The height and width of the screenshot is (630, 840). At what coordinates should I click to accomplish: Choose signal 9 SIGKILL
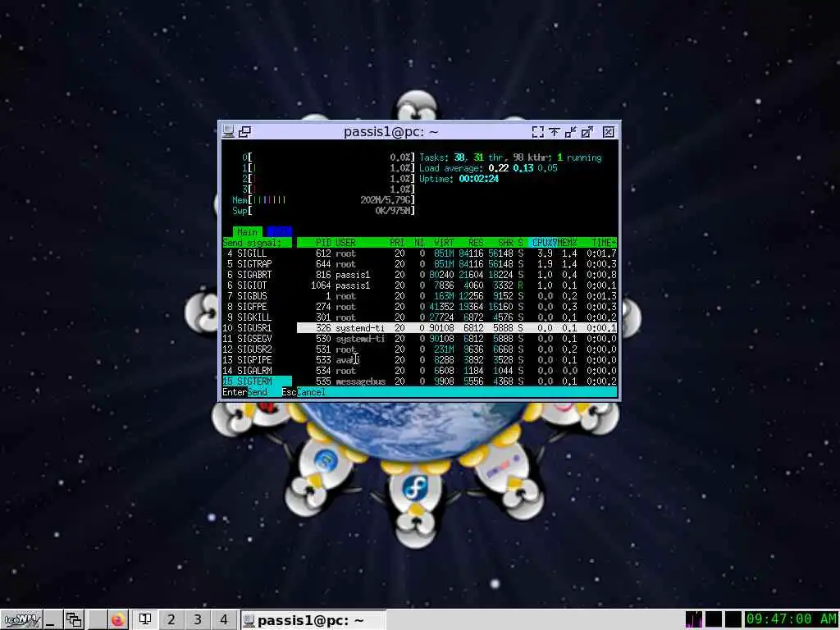coord(257,317)
